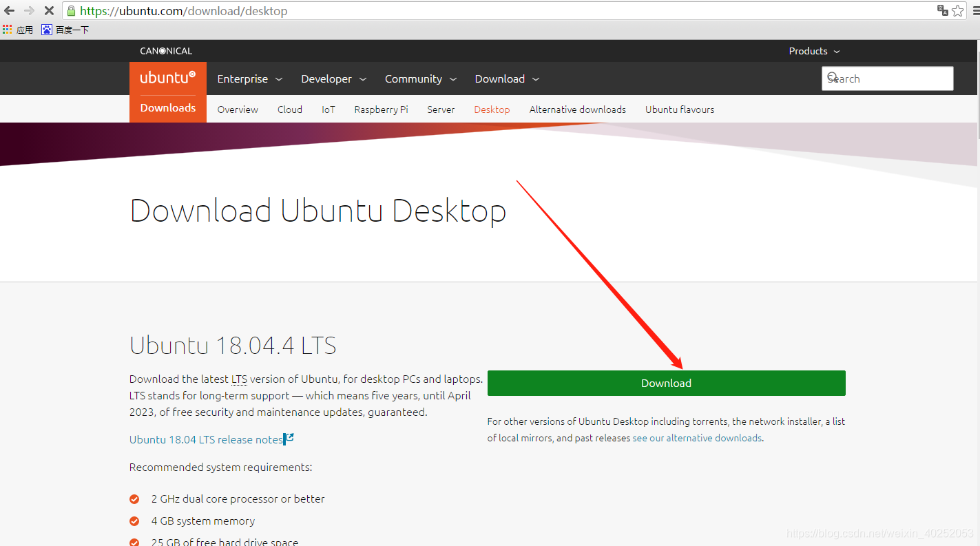Click '4 GB system memory' requirement
980x546 pixels.
203,521
